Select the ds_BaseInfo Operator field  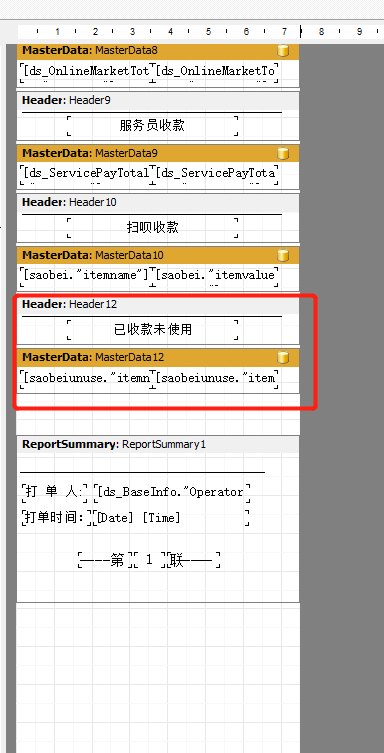[x=171, y=492]
